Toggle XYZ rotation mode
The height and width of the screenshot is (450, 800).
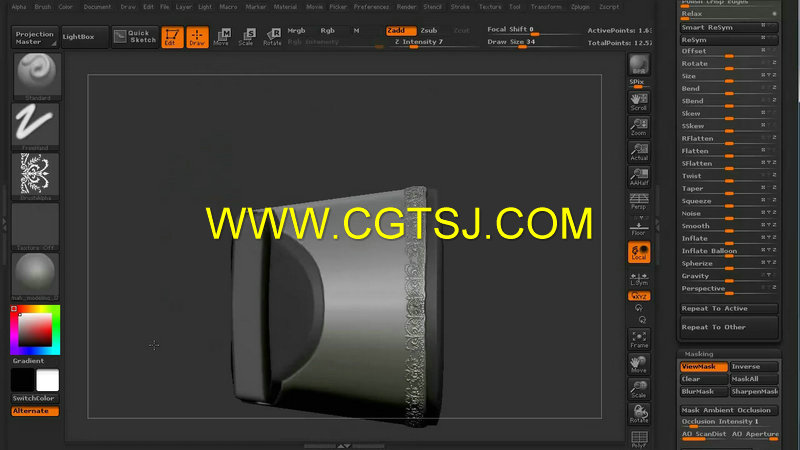click(639, 296)
